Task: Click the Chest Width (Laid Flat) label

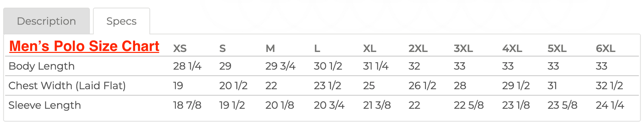Action: point(67,86)
